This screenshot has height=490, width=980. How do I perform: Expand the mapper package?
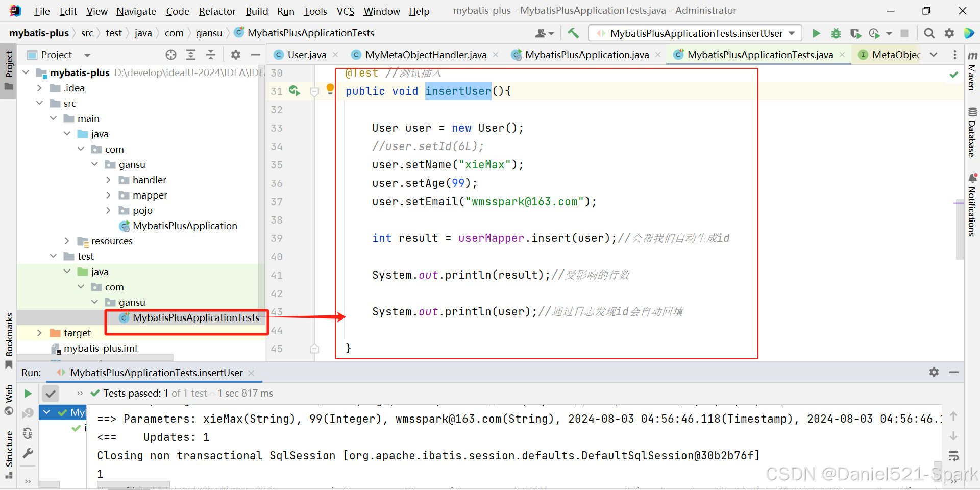[108, 195]
